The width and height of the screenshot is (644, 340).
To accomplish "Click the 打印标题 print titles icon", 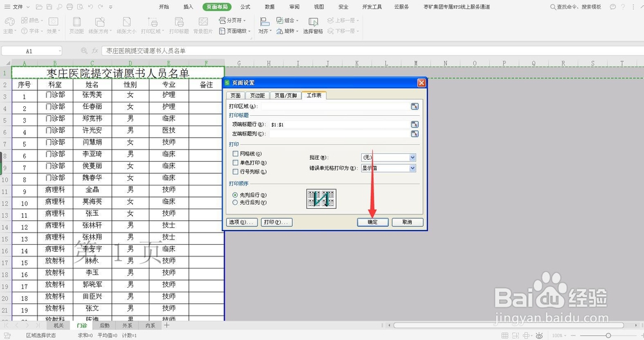I will 179,22.
